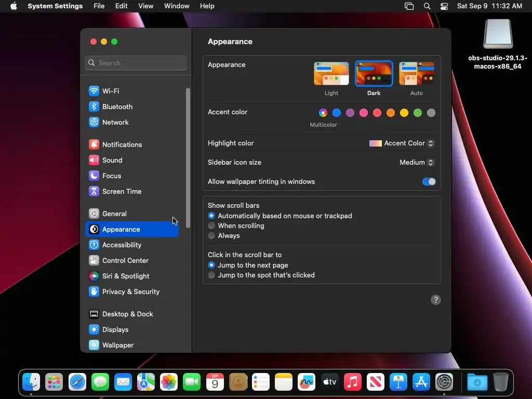Open Photos from the Dock
532x399 pixels.
coord(169,382)
